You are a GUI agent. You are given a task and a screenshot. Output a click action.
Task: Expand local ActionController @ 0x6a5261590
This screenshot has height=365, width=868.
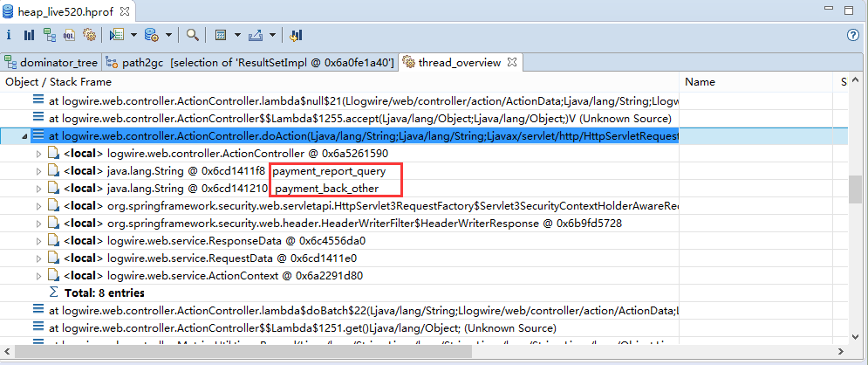38,154
